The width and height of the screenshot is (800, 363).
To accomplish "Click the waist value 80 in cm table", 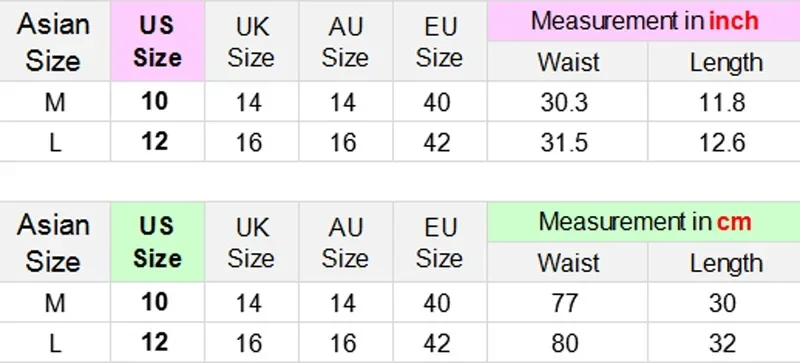I will 564,344.
